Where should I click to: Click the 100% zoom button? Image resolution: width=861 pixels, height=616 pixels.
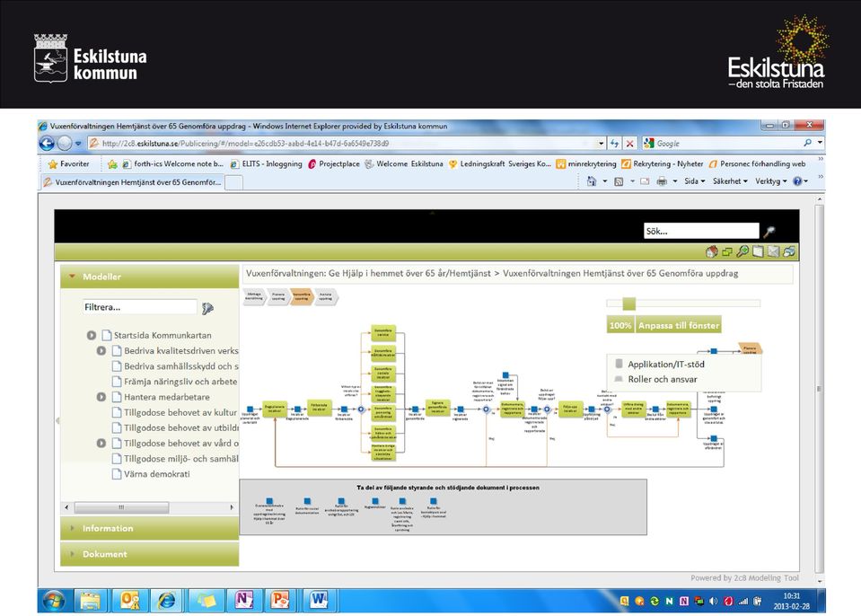(620, 326)
